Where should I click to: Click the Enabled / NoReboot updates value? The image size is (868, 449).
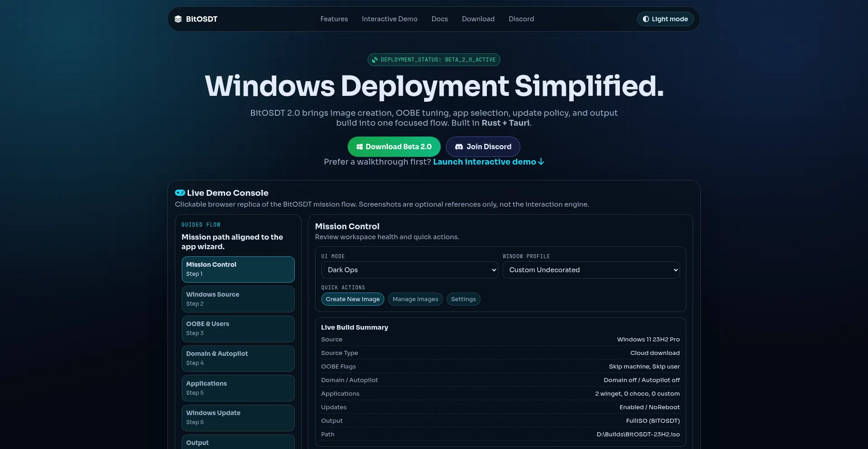tap(650, 407)
